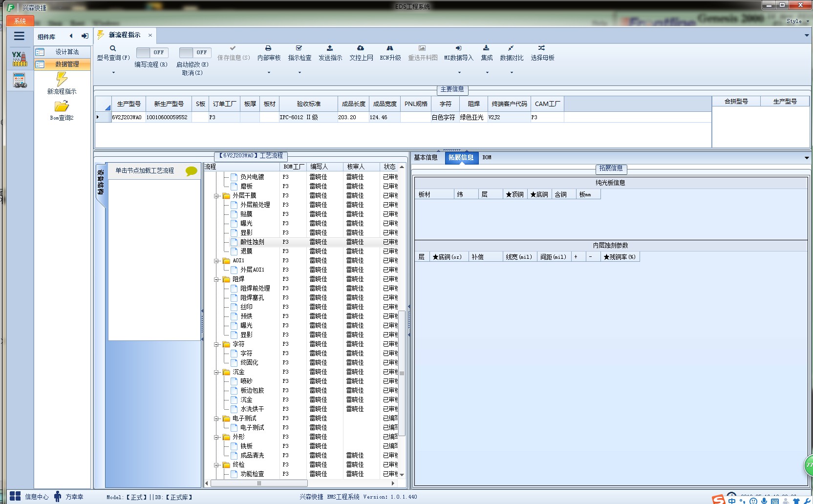Click the 型号查询 magnifier icon
Image resolution: width=813 pixels, height=504 pixels.
coord(113,48)
